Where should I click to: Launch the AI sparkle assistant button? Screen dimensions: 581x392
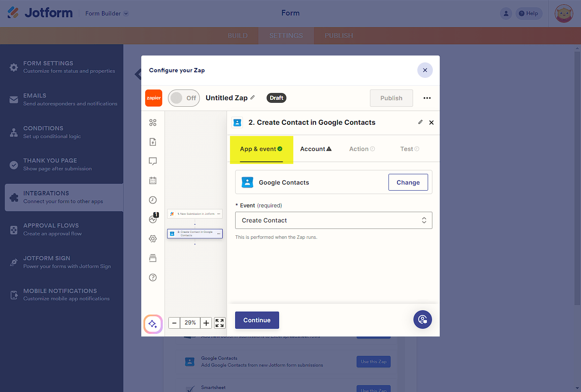(153, 324)
